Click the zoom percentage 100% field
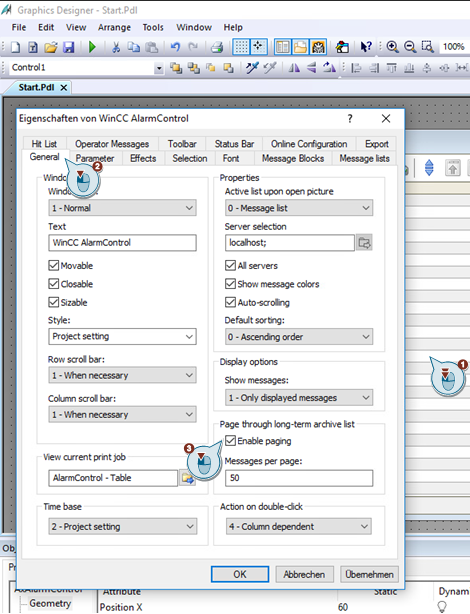470x614 pixels. (454, 47)
